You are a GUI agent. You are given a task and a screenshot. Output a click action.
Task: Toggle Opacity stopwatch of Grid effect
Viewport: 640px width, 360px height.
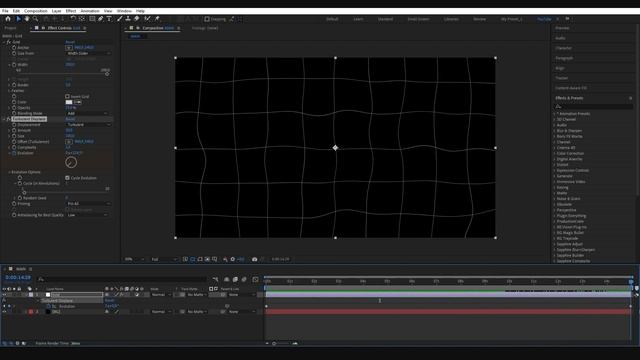(x=14, y=108)
